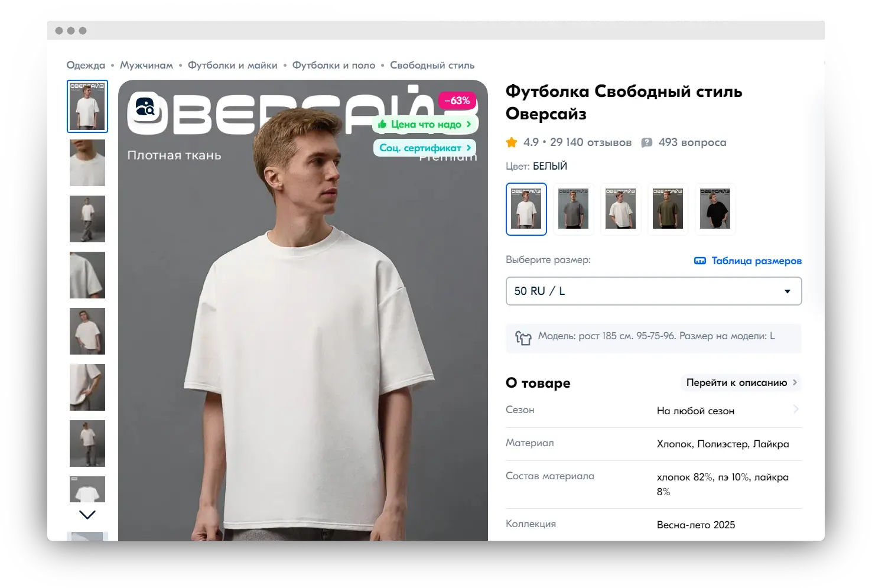The image size is (872, 588).
Task: Open the size dropdown showing 50 RU / L
Action: pos(653,291)
